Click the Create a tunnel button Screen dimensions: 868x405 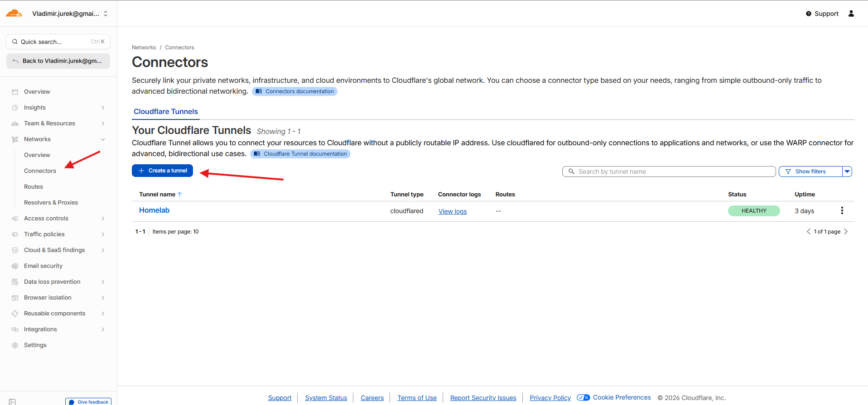coord(162,171)
